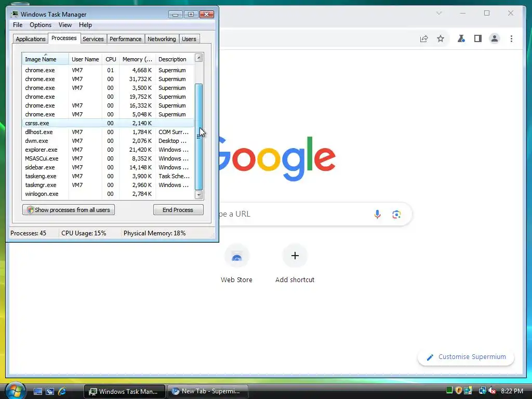The width and height of the screenshot is (532, 399).
Task: Switch to the Networking tab
Action: pos(162,39)
